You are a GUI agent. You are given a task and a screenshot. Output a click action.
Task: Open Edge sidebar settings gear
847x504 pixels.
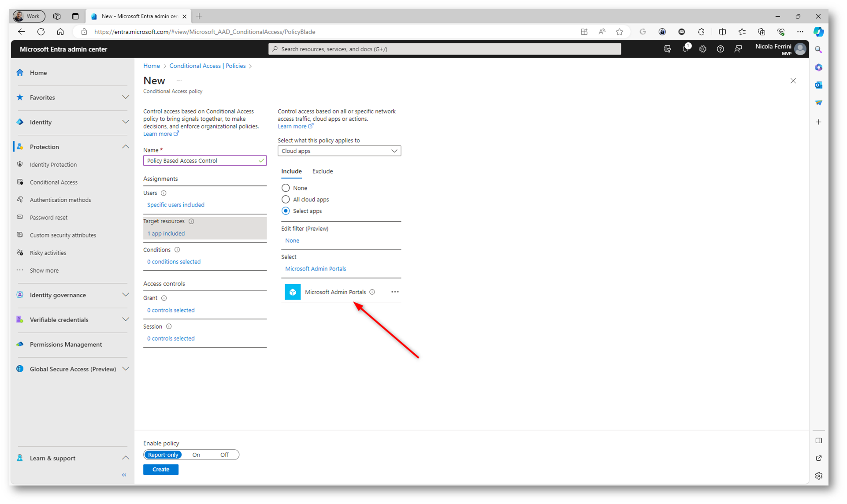point(818,476)
